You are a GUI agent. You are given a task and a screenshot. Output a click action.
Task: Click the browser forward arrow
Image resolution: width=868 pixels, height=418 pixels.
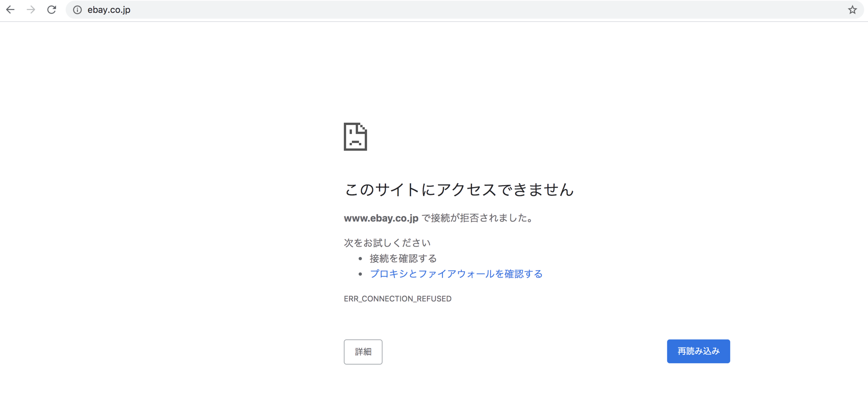click(31, 10)
